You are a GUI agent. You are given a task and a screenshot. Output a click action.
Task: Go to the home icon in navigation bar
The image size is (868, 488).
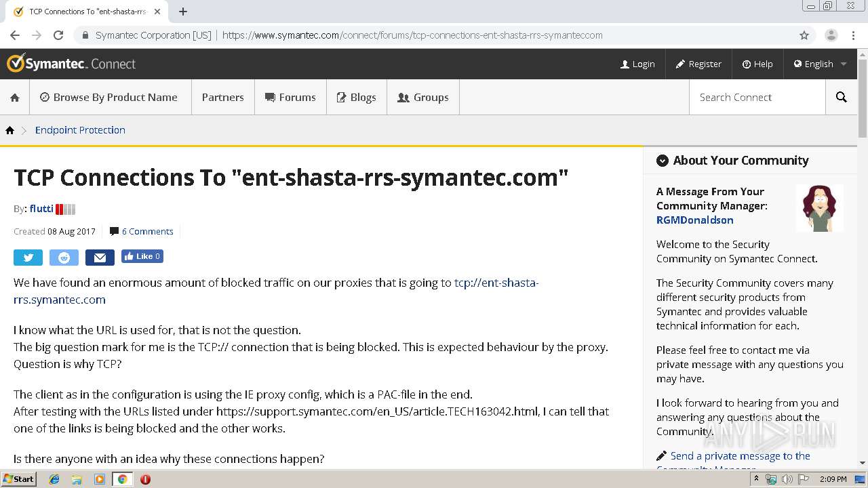click(15, 98)
